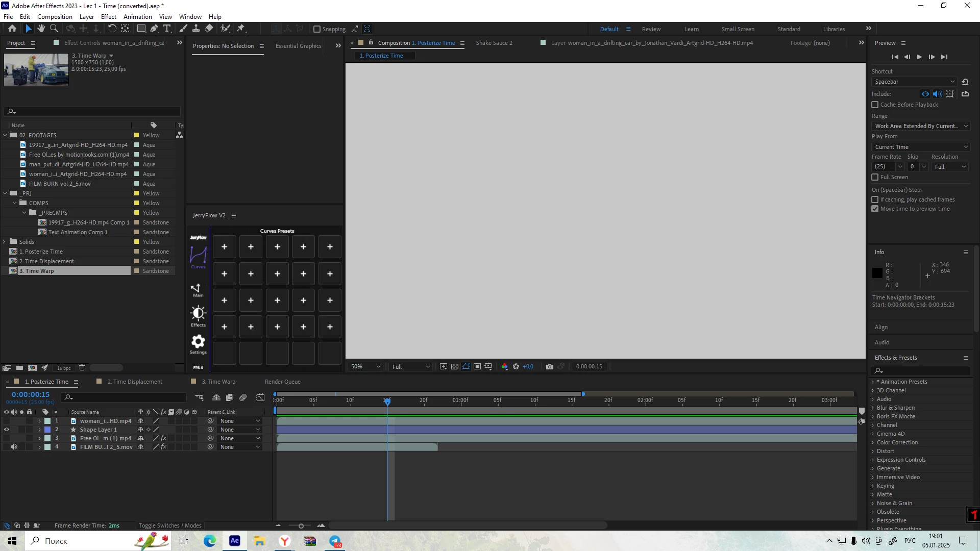Viewport: 980px width, 551px height.
Task: Open magnification 50% dropdown
Action: point(365,366)
